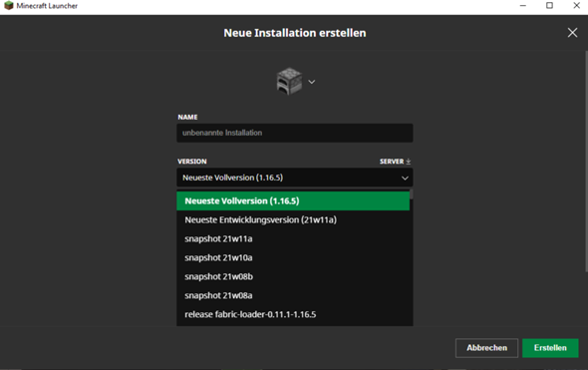This screenshot has height=370, width=588.
Task: Click the Name input field
Action: pos(295,133)
